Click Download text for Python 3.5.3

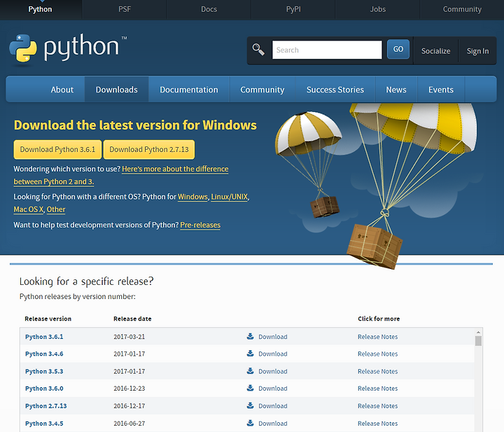(273, 371)
